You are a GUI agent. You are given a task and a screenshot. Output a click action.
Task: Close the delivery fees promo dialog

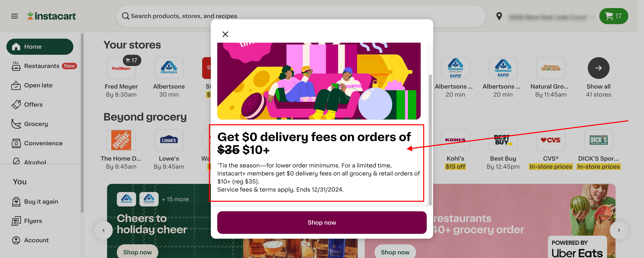pos(225,34)
